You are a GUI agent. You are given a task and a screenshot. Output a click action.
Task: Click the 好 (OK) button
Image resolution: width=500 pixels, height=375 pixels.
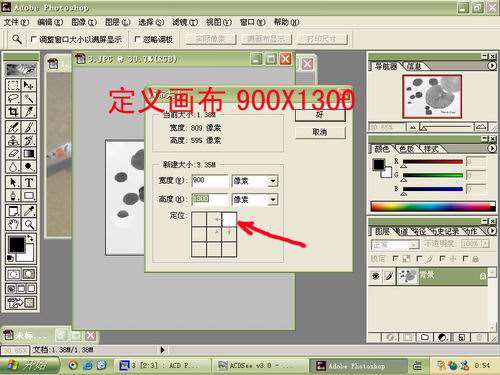tap(320, 115)
